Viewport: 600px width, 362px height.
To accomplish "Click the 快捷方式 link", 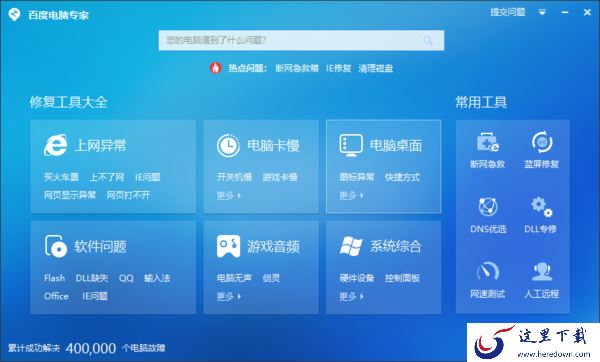I will 403,177.
